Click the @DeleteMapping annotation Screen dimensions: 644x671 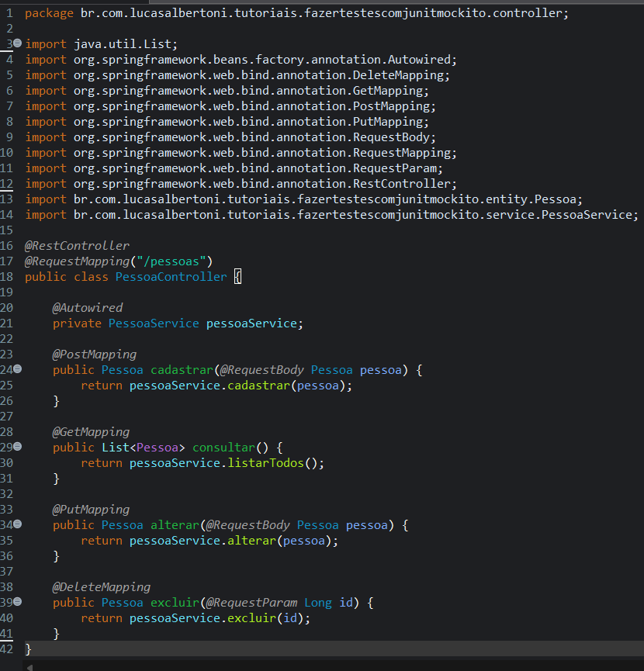[x=101, y=587]
